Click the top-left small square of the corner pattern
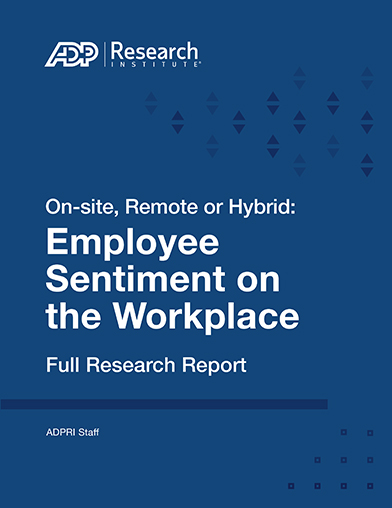The height and width of the screenshot is (508, 392). (344, 432)
